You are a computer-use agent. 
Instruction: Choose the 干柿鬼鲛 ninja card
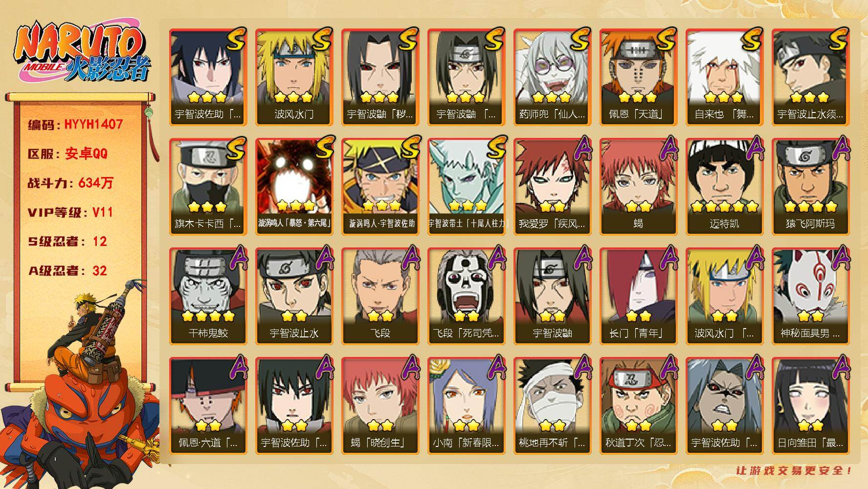pyautogui.click(x=208, y=296)
